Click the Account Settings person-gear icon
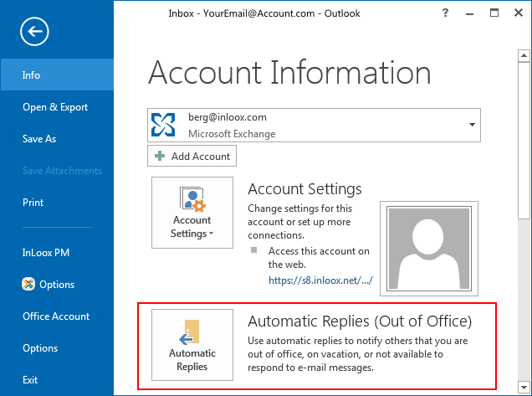Screen dimensions: 532x396 192,199
